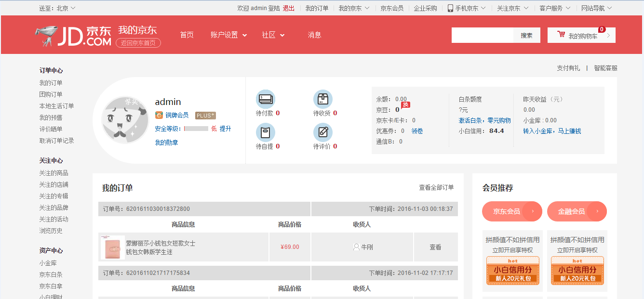Open 取消订单记录 in the sidebar
The width and height of the screenshot is (644, 299).
click(56, 141)
